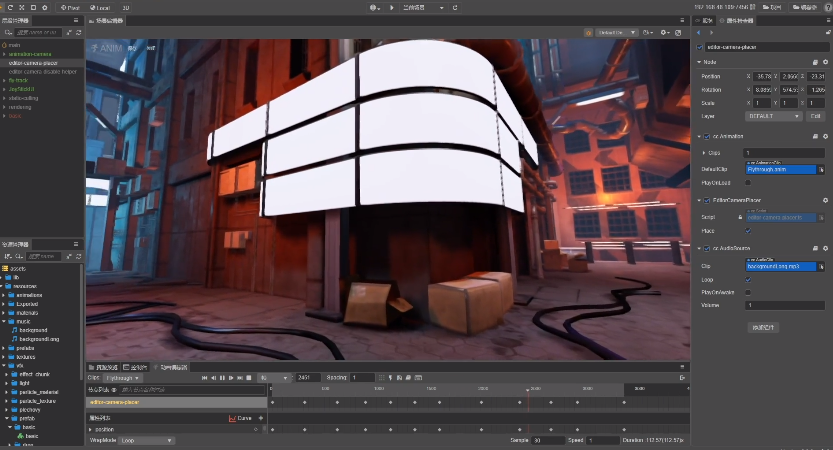The image size is (833, 450).
Task: Uncheck the Loop checkbox in AudioSource
Action: click(x=748, y=279)
